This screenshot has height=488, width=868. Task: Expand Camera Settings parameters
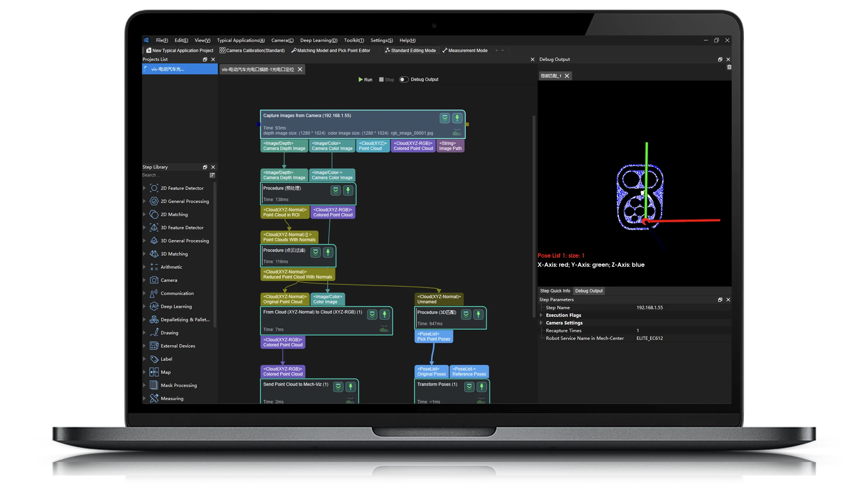click(x=541, y=323)
